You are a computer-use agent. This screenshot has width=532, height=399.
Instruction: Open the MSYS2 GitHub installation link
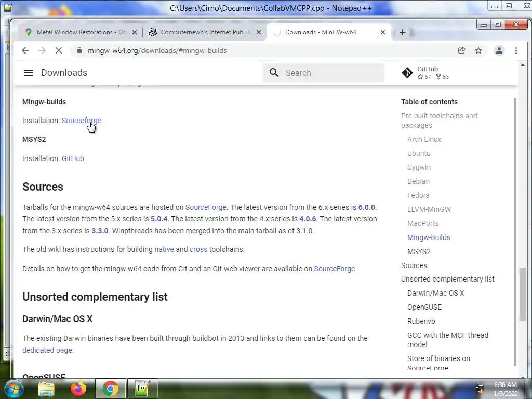coord(73,158)
